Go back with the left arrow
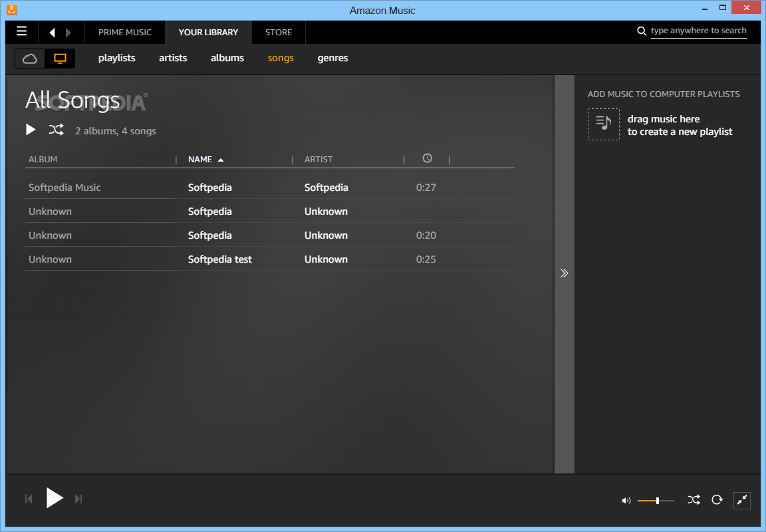The image size is (766, 532). click(53, 32)
